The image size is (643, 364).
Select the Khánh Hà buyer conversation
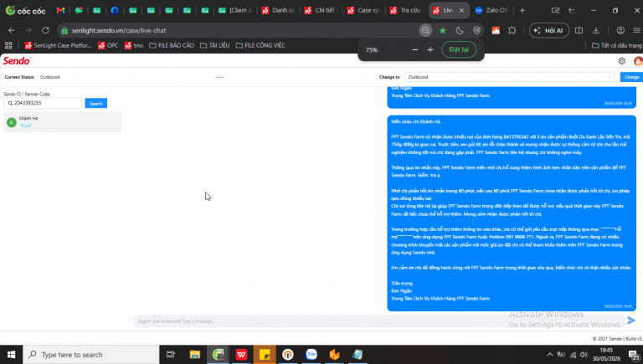[62, 122]
